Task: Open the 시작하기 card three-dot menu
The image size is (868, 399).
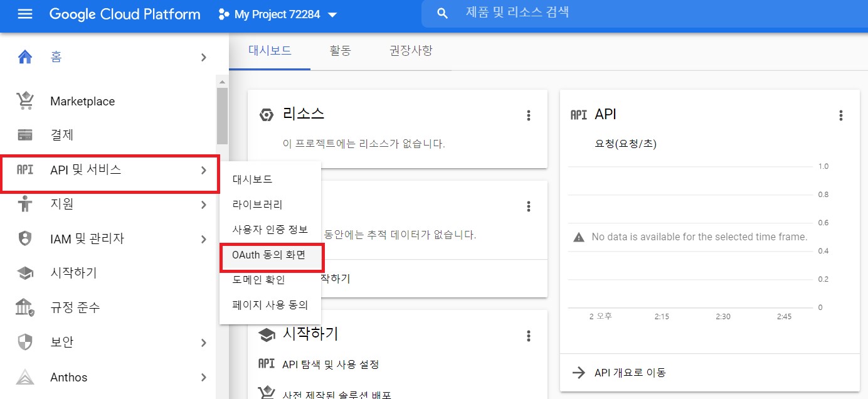Action: (529, 336)
